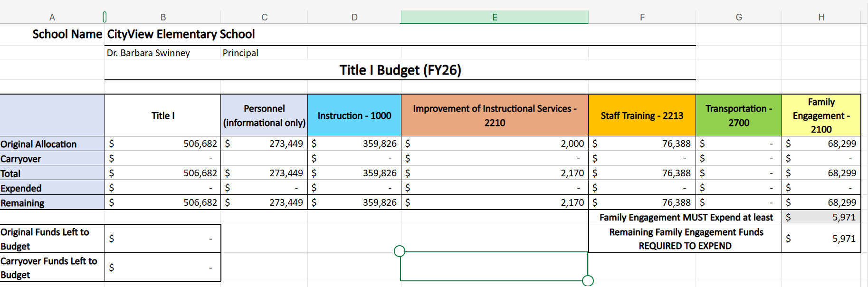Click the blue Instruction - 1000 header cell

pyautogui.click(x=354, y=115)
